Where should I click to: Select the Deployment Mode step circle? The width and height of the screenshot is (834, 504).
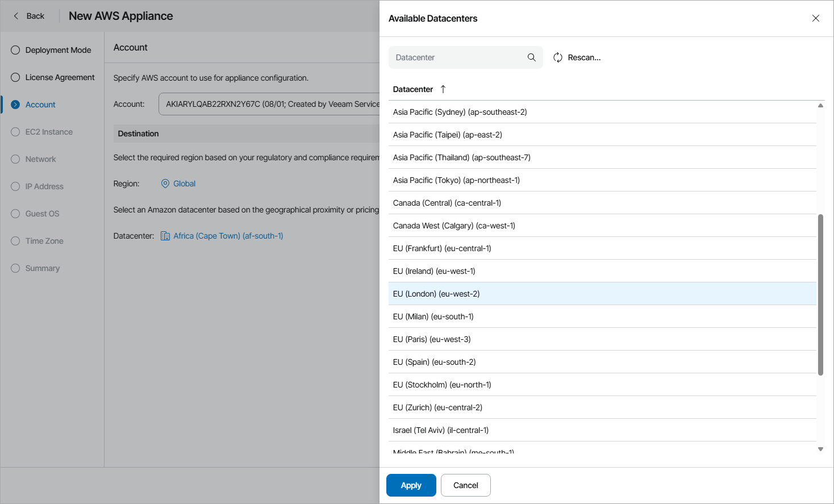click(15, 50)
